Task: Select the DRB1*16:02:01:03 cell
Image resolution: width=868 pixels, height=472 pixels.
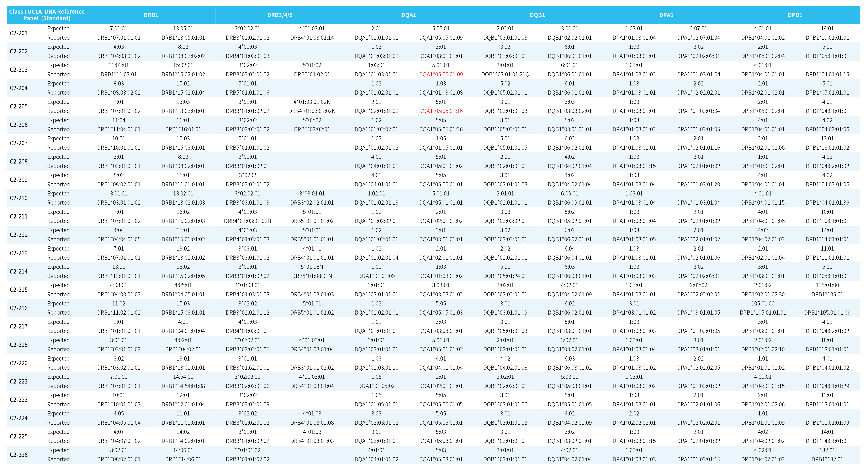Action: [183, 221]
